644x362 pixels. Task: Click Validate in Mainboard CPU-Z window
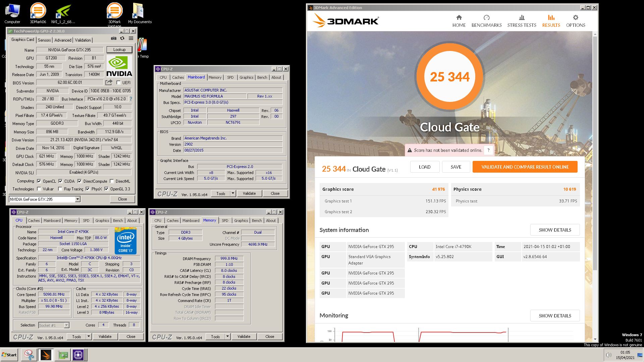click(249, 193)
